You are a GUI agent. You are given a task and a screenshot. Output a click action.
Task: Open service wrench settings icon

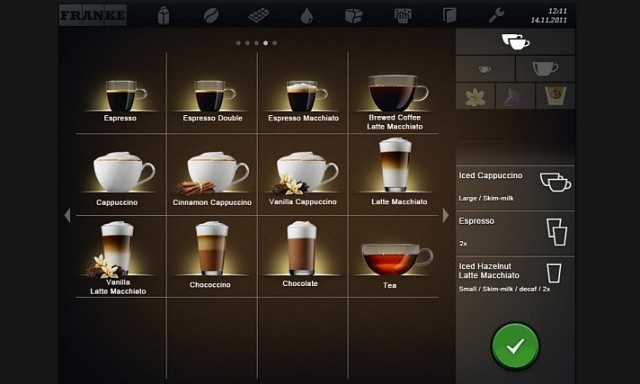pyautogui.click(x=497, y=16)
